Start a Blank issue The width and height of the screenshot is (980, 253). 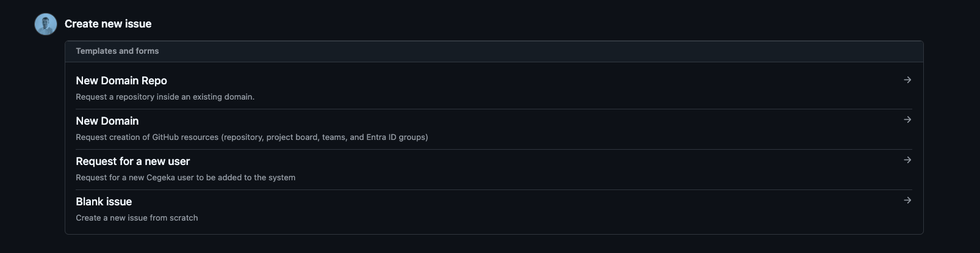[x=104, y=202]
